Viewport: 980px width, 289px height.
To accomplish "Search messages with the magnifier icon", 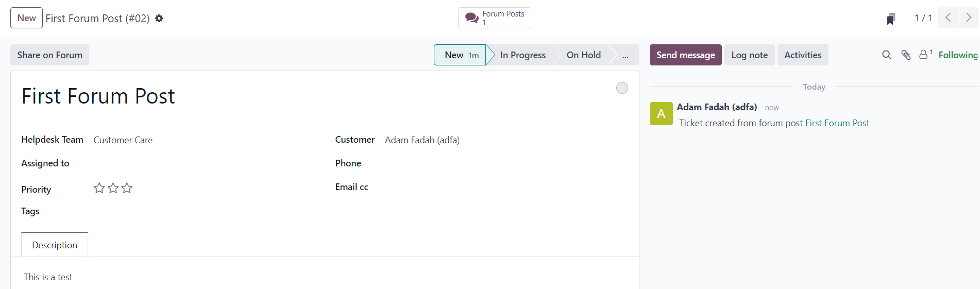I will (x=887, y=55).
